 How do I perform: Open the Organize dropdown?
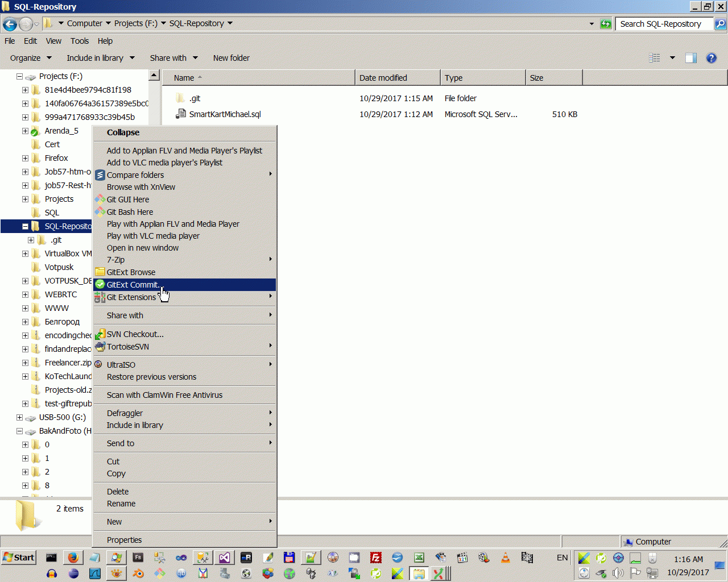coord(31,58)
